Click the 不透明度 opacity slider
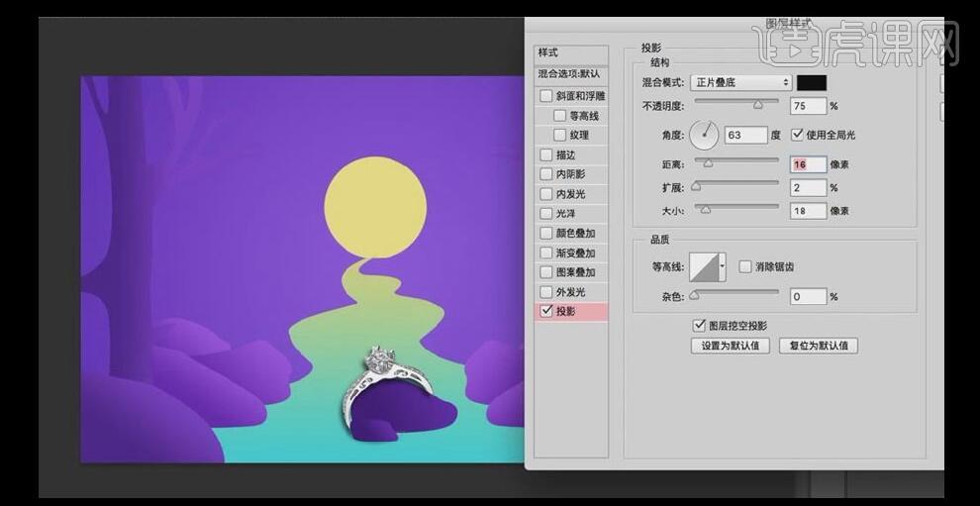The height and width of the screenshot is (506, 980). pyautogui.click(x=736, y=103)
